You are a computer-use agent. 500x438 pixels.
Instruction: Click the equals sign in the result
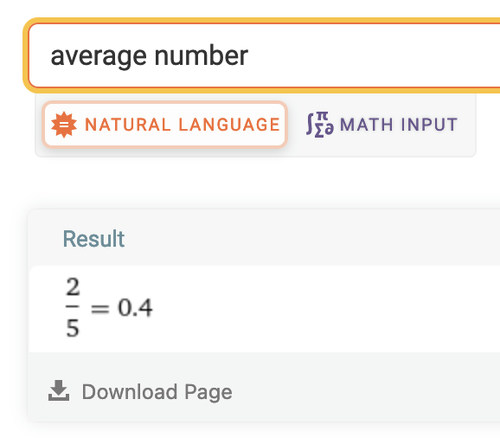pos(100,309)
